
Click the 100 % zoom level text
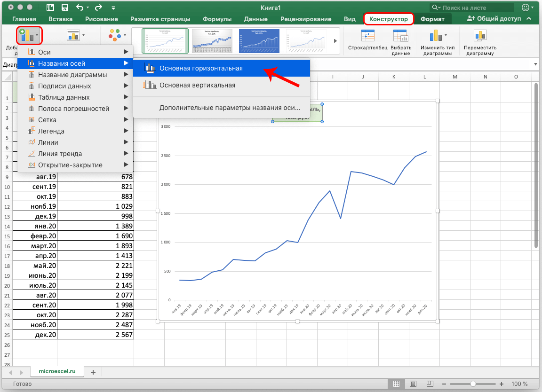pyautogui.click(x=519, y=384)
